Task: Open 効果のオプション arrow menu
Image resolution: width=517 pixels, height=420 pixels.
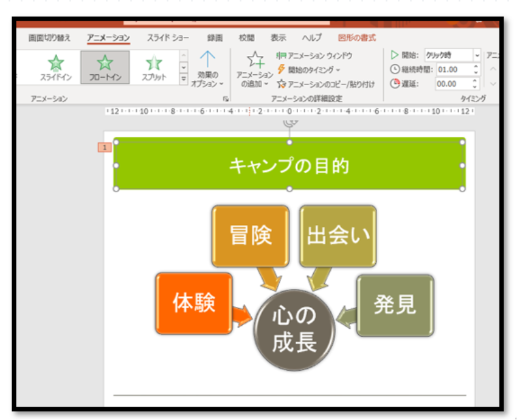Action: pos(207,69)
